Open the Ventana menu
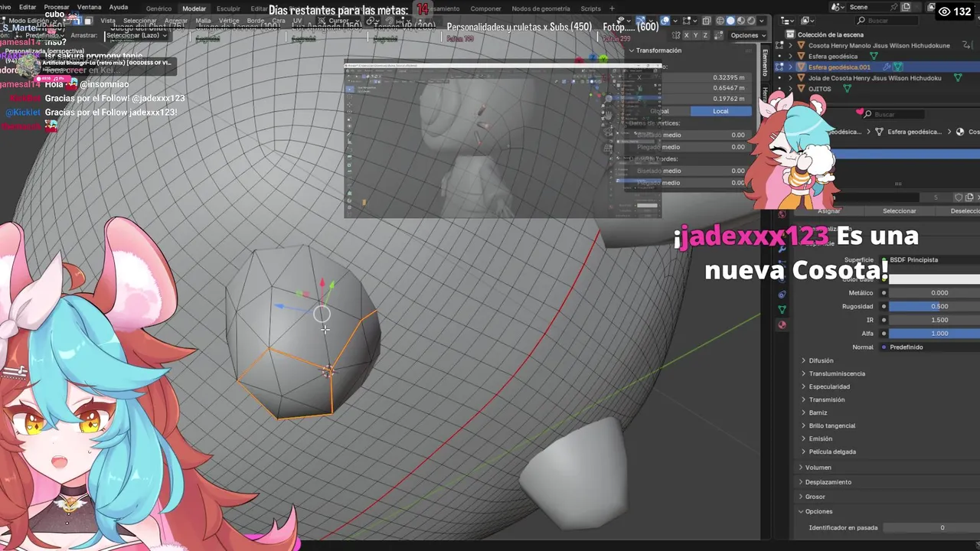This screenshot has width=980, height=551. click(89, 7)
